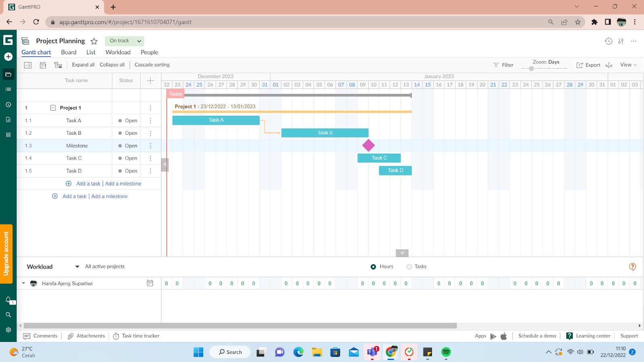
Task: Select the Hours radio button
Action: pyautogui.click(x=373, y=267)
